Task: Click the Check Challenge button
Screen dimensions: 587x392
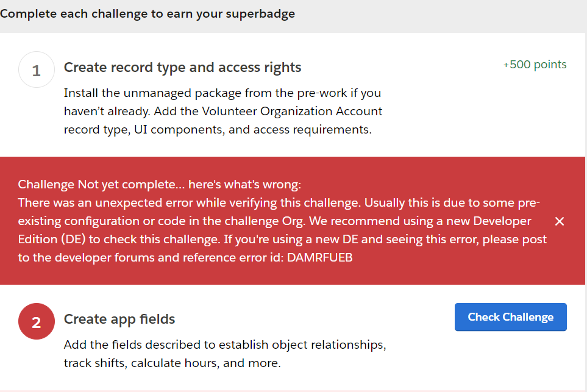Action: tap(510, 317)
